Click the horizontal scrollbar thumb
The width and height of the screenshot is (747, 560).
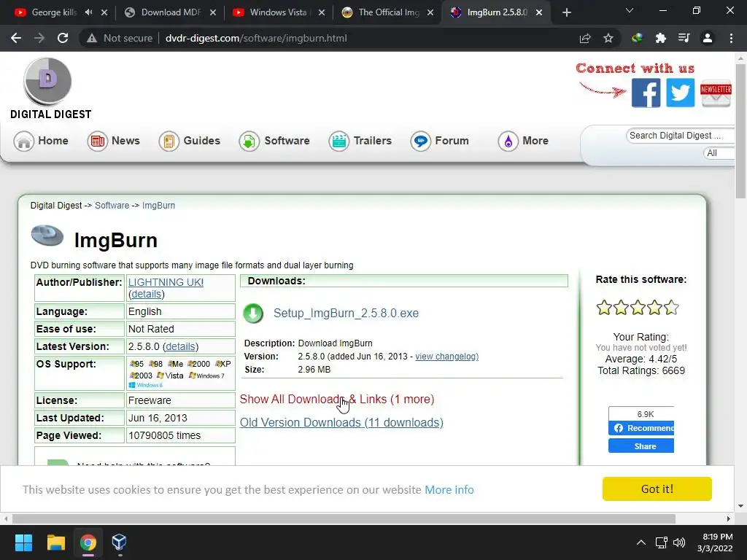tap(344, 518)
